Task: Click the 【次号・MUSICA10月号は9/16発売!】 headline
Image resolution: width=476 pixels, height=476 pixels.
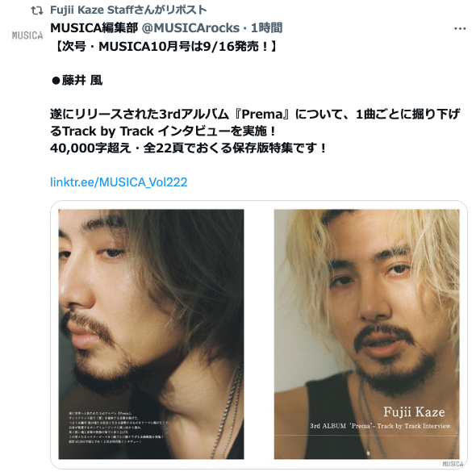Action: pos(165,47)
